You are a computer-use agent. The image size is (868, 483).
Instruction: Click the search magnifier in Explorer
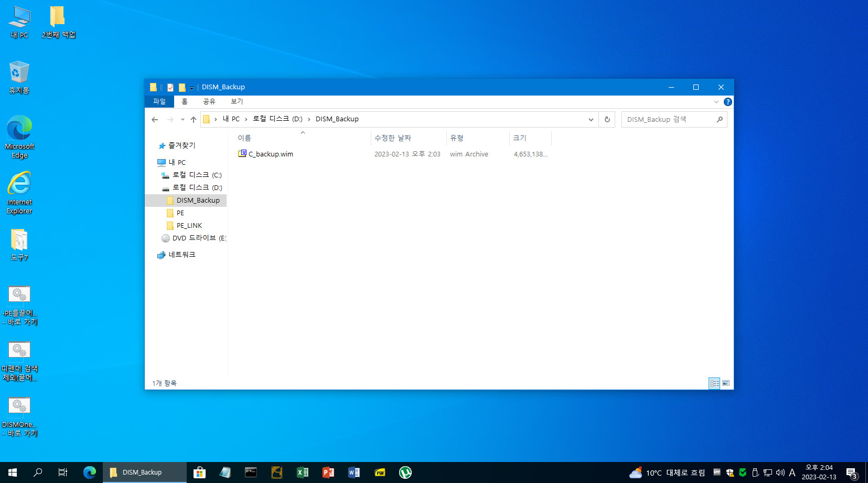(720, 120)
